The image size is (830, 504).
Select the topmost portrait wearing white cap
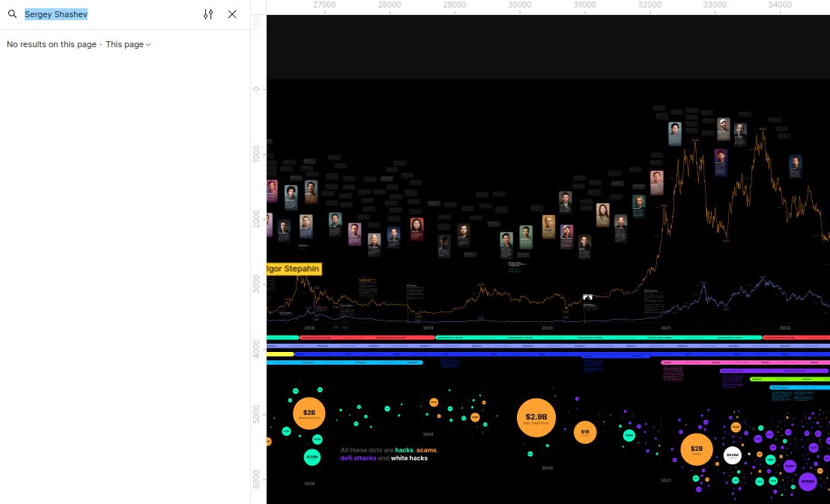tap(723, 129)
